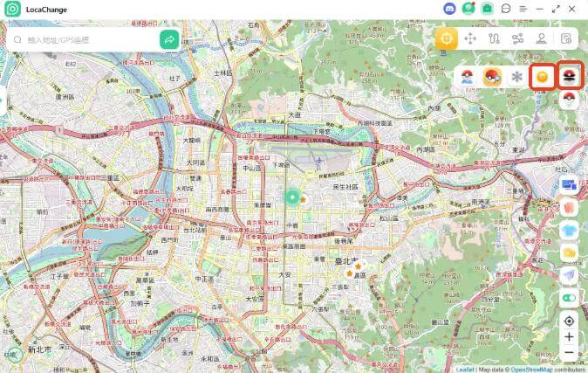Click the green go arrow search button
The width and height of the screenshot is (588, 373).
point(169,39)
